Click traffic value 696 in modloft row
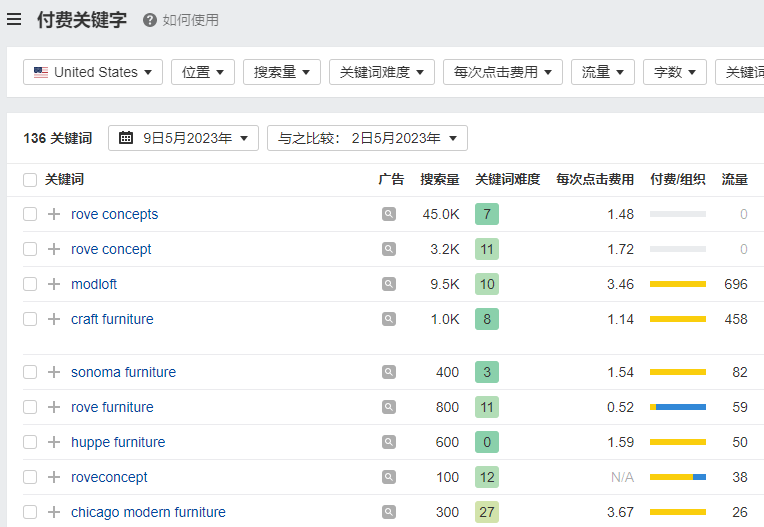 click(x=736, y=284)
